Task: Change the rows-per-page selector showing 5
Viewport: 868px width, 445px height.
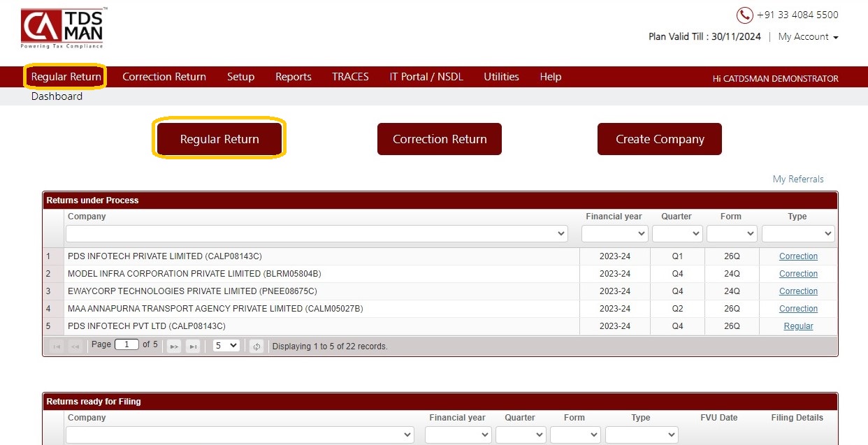Action: [226, 345]
